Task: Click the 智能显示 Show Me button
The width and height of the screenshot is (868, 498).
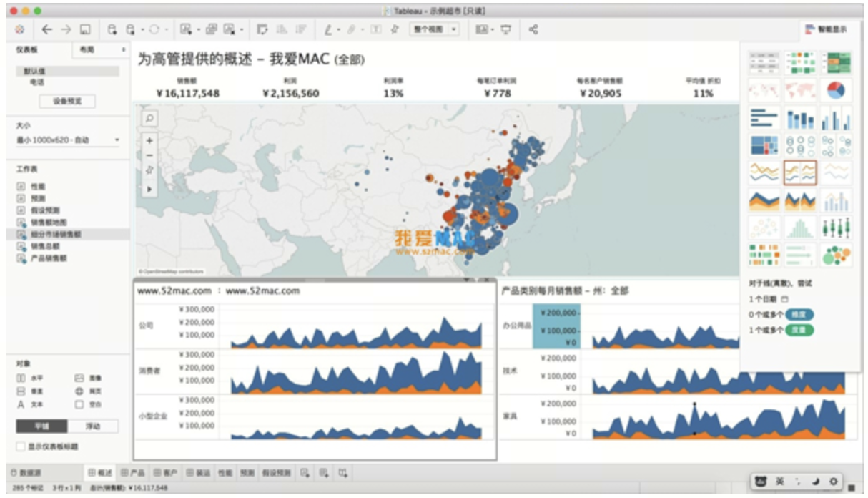Action: [826, 29]
